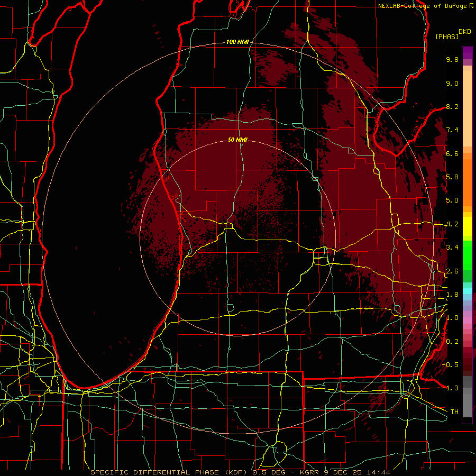Image resolution: width=476 pixels, height=476 pixels.
Task: Select the 0.2 legend value
Action: pos(452,342)
